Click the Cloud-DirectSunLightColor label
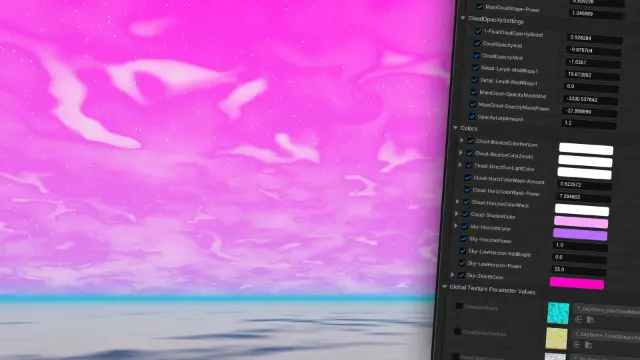Screen dimensions: 640x360 [504, 168]
